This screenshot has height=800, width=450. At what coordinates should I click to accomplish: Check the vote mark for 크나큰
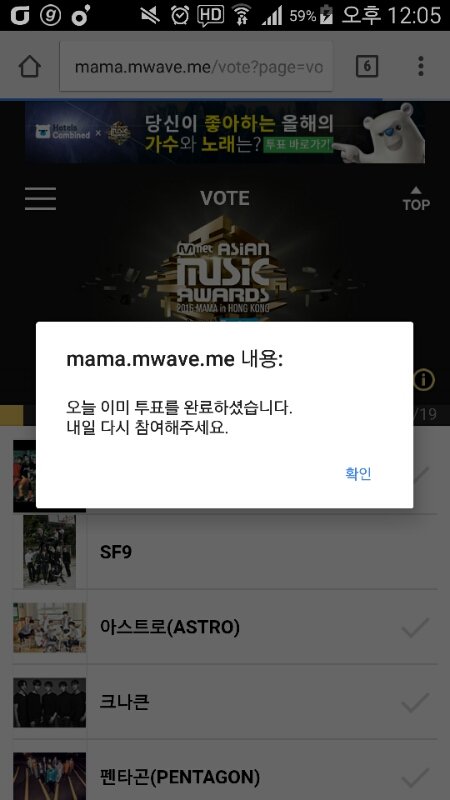(415, 703)
